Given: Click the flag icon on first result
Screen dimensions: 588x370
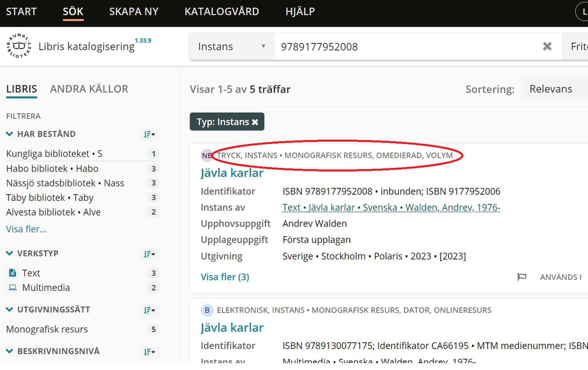Looking at the screenshot, I should 522,277.
